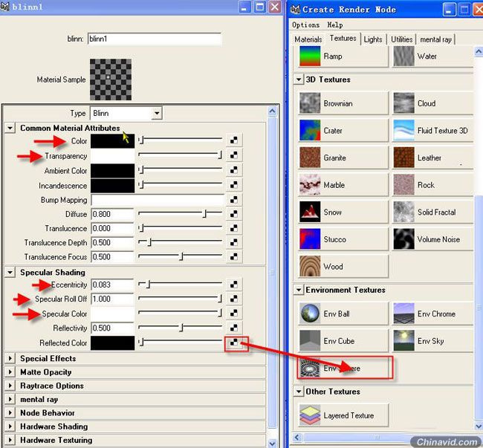Click the map button next to Diffuse

(x=234, y=214)
